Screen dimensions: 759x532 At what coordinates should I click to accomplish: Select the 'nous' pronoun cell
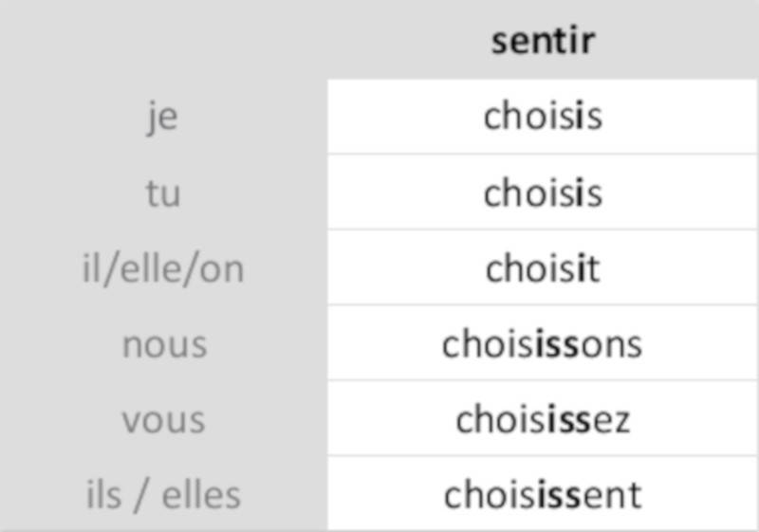[163, 344]
